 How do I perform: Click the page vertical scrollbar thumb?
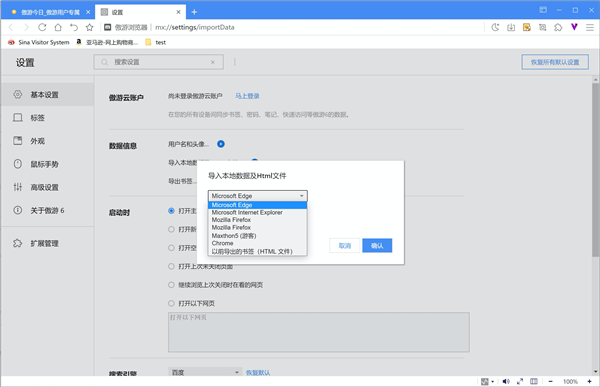[595, 170]
